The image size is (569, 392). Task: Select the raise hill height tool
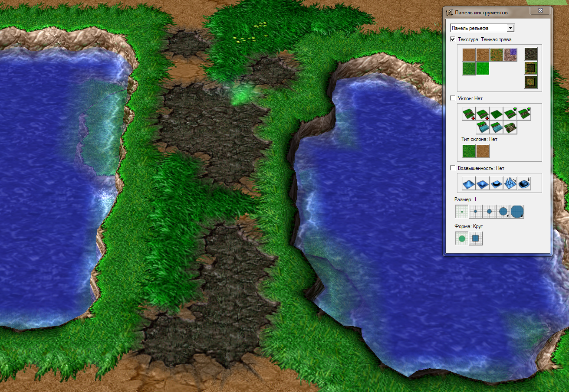click(469, 183)
